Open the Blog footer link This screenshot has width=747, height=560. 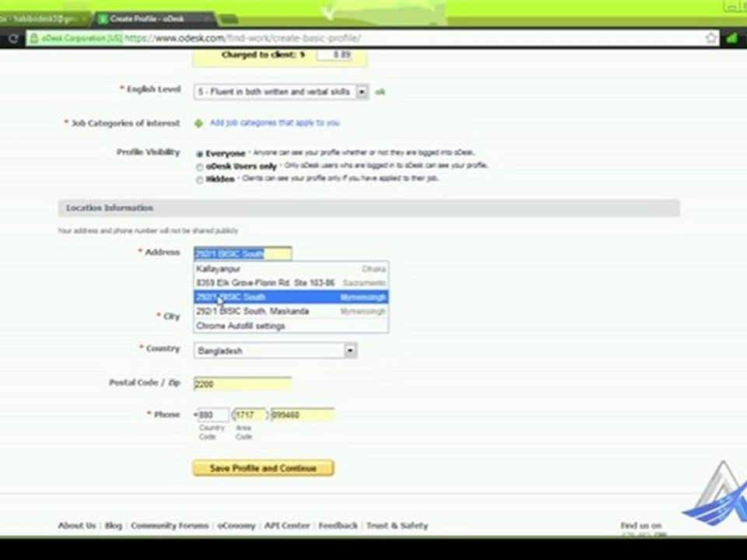pos(114,526)
